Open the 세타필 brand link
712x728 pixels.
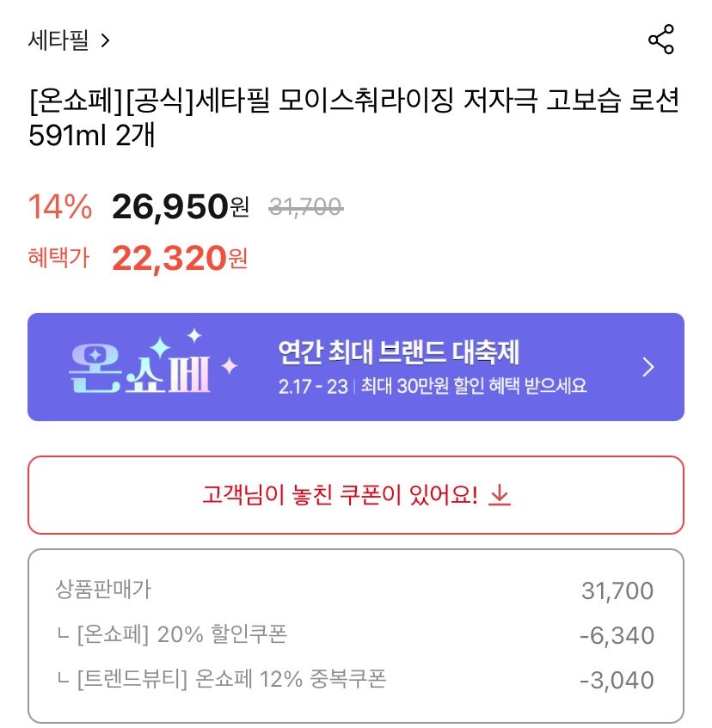coord(58,40)
